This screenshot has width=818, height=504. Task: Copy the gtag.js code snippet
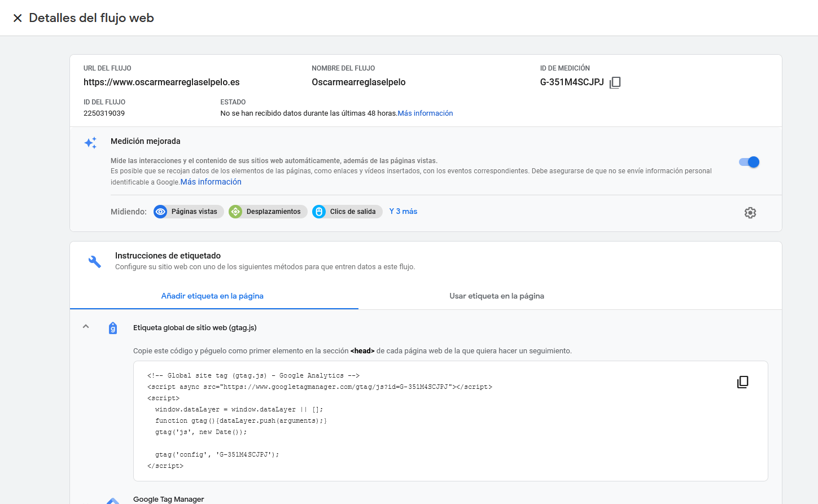click(743, 382)
